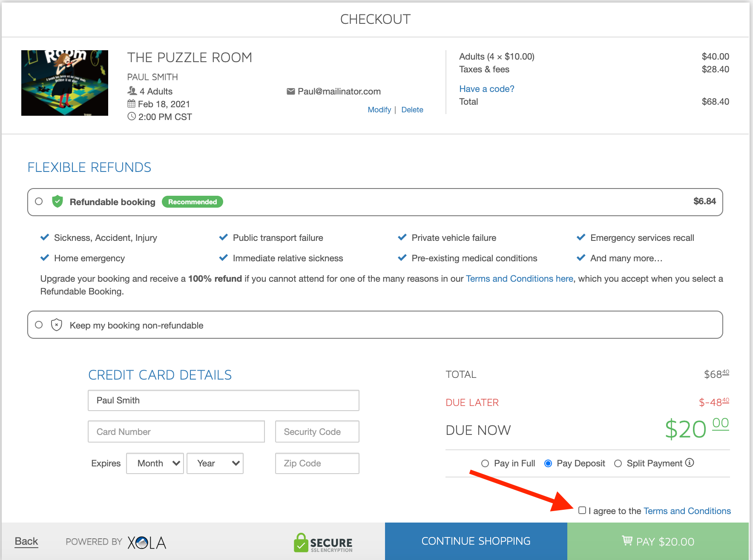The width and height of the screenshot is (753, 560).
Task: Check the I agree to terms checkbox
Action: tap(582, 510)
